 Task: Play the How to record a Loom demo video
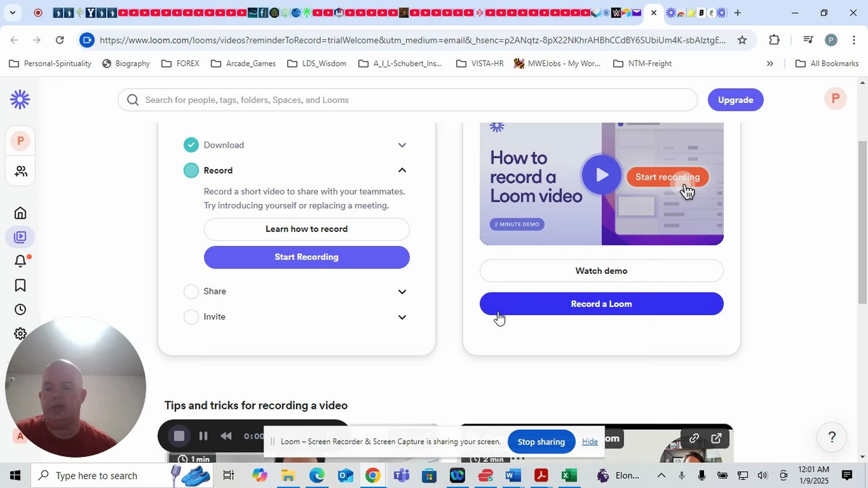[601, 175]
